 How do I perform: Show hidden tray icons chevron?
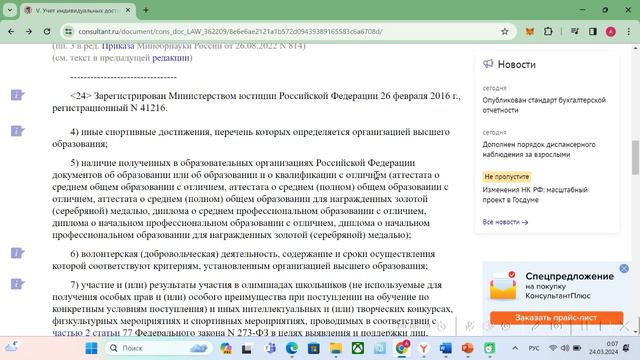pos(515,348)
